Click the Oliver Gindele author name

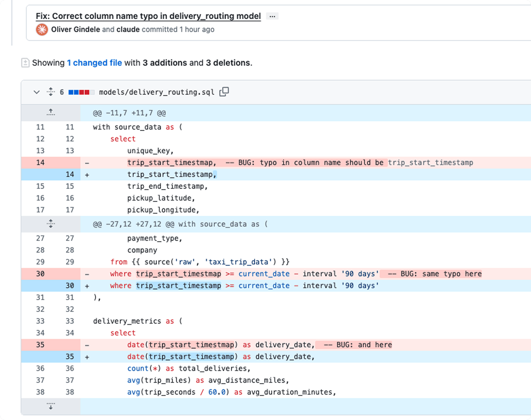[76, 29]
